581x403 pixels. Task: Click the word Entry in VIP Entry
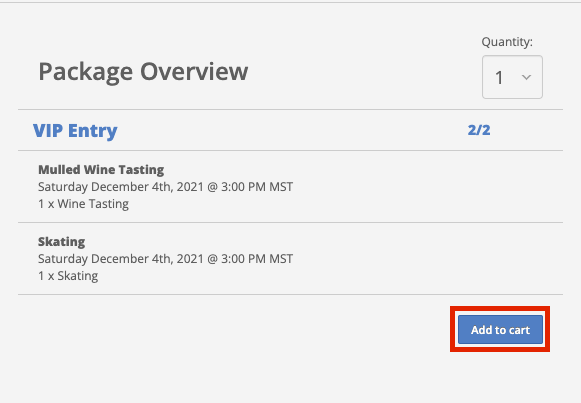coord(93,131)
